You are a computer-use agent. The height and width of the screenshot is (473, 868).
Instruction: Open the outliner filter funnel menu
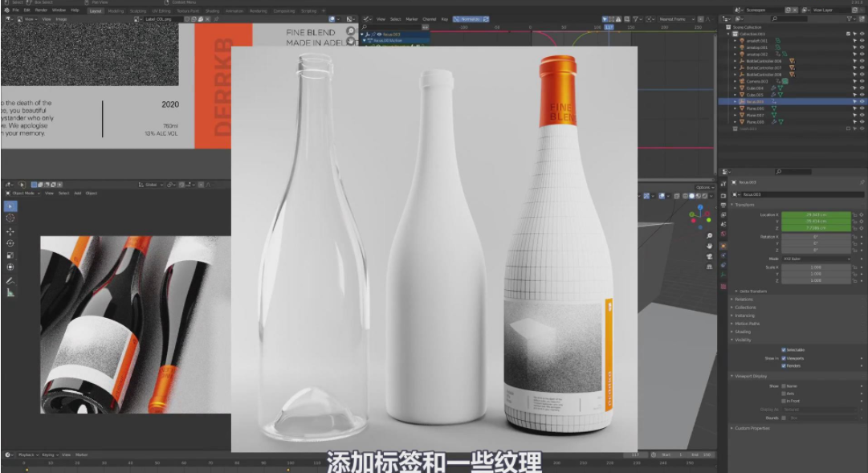(850, 18)
